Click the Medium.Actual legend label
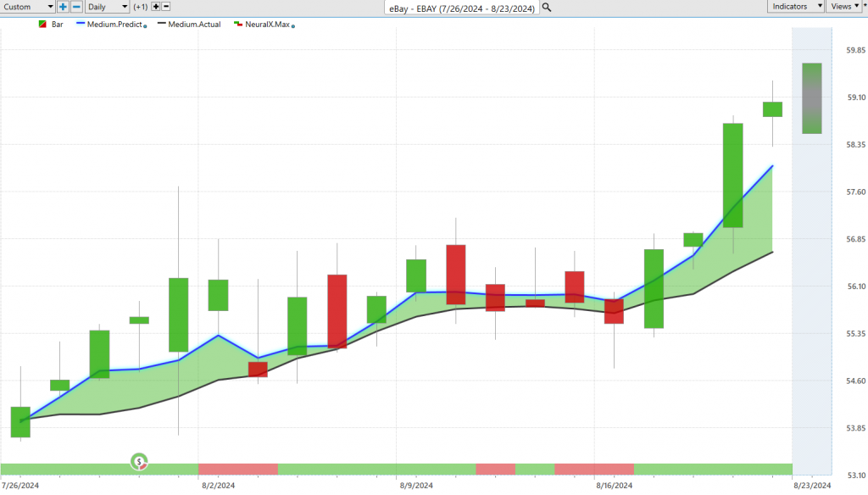Image resolution: width=868 pixels, height=495 pixels. [194, 25]
